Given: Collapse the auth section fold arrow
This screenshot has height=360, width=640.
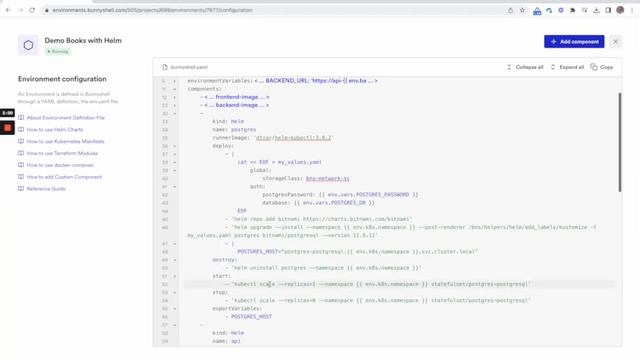Looking at the screenshot, I should (175, 187).
